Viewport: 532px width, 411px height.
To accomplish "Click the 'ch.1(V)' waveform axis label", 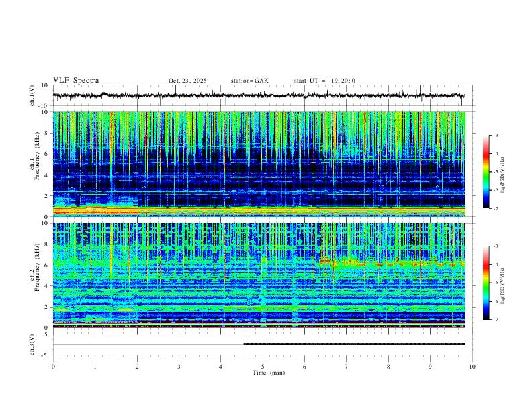I will (x=32, y=95).
